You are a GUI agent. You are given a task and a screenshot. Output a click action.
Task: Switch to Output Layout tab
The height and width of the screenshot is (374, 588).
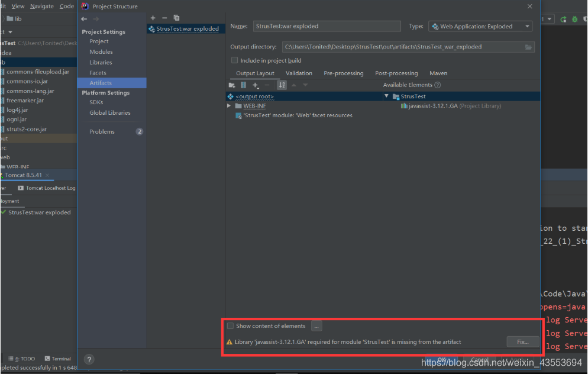tap(255, 73)
